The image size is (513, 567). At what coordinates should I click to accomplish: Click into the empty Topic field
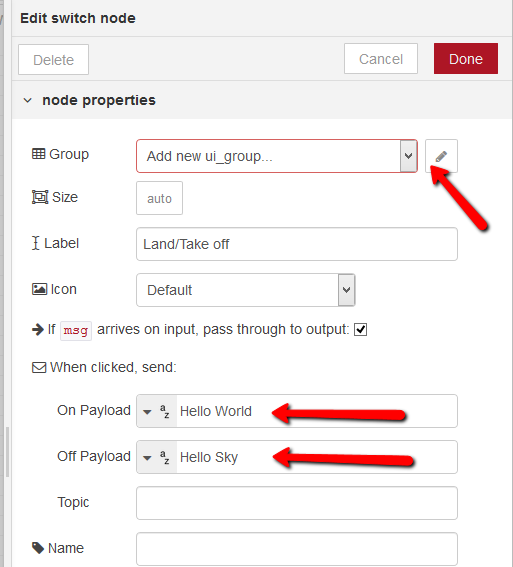click(297, 503)
